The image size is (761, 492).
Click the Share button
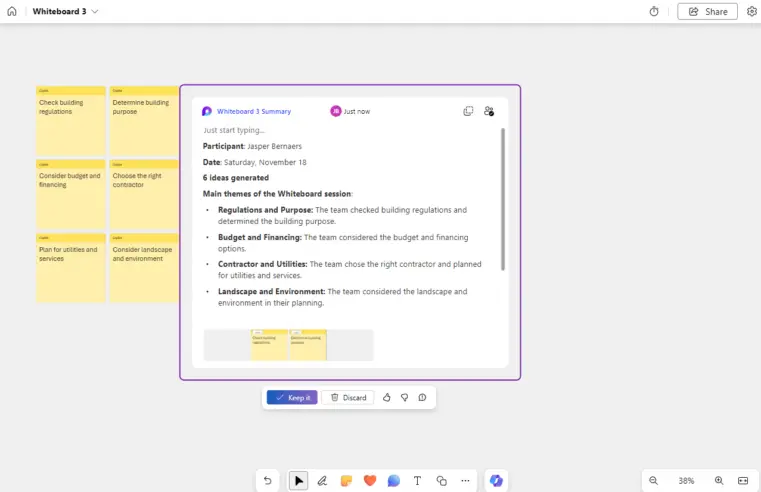(x=707, y=11)
